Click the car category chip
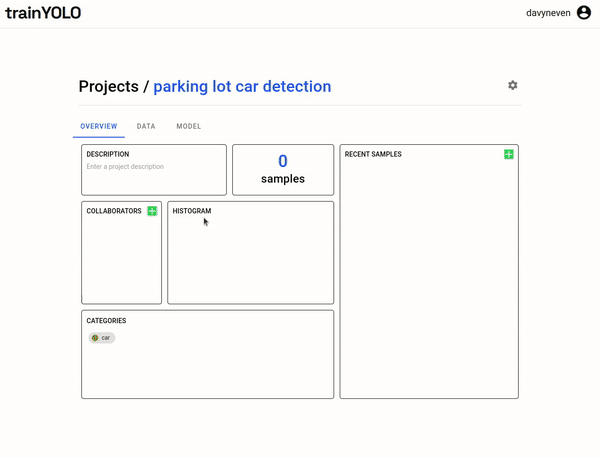This screenshot has width=600, height=458. [102, 338]
